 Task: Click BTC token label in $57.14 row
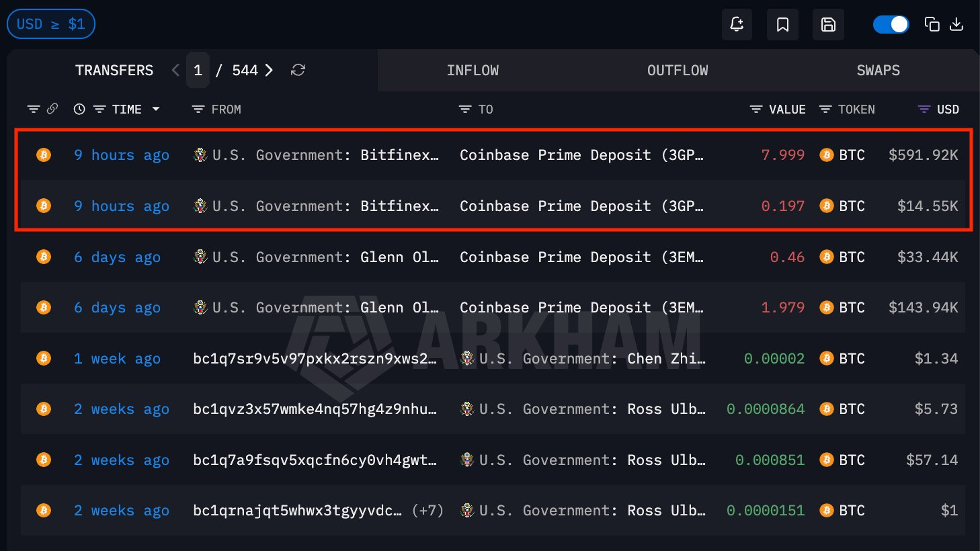coord(852,460)
